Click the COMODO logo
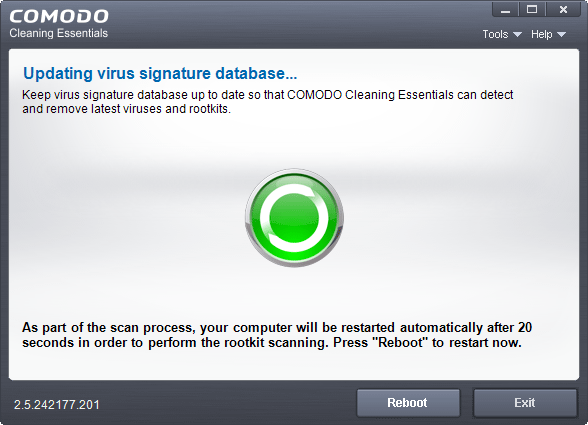 [x=59, y=16]
